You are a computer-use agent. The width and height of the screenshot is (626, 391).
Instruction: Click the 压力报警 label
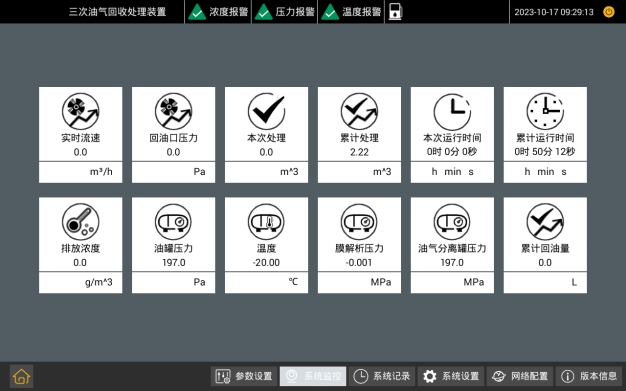tap(295, 12)
